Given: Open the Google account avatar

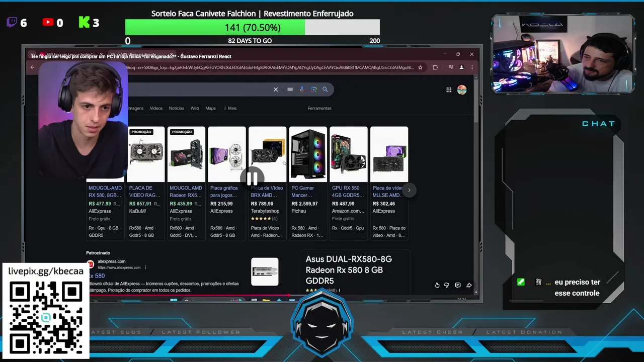Looking at the screenshot, I should tap(462, 90).
